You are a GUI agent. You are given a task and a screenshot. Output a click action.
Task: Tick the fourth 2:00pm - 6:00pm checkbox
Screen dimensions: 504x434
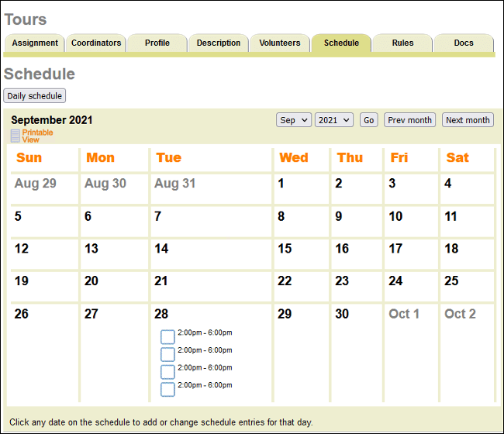167,389
